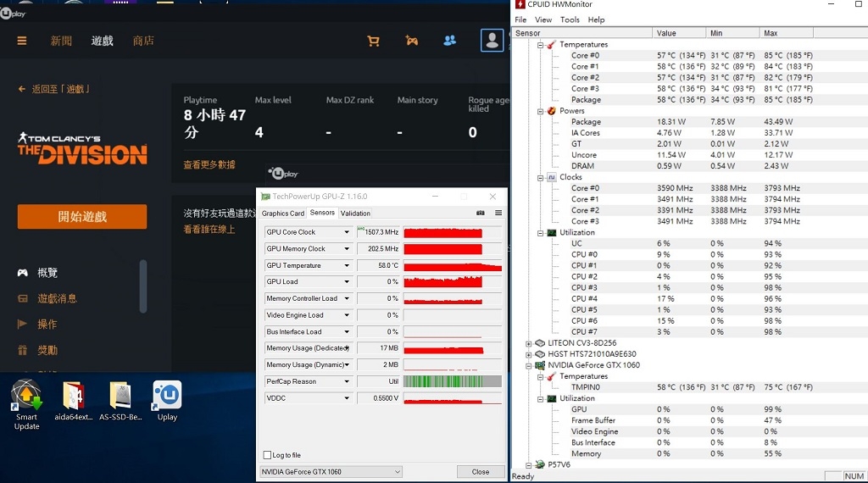
Task: Click the GPU Temperature history graph
Action: click(453, 265)
